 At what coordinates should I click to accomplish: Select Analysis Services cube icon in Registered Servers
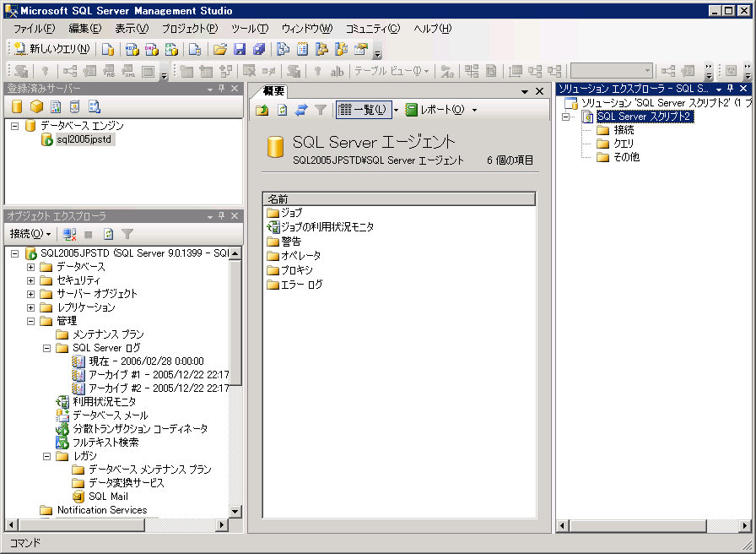coord(36,106)
